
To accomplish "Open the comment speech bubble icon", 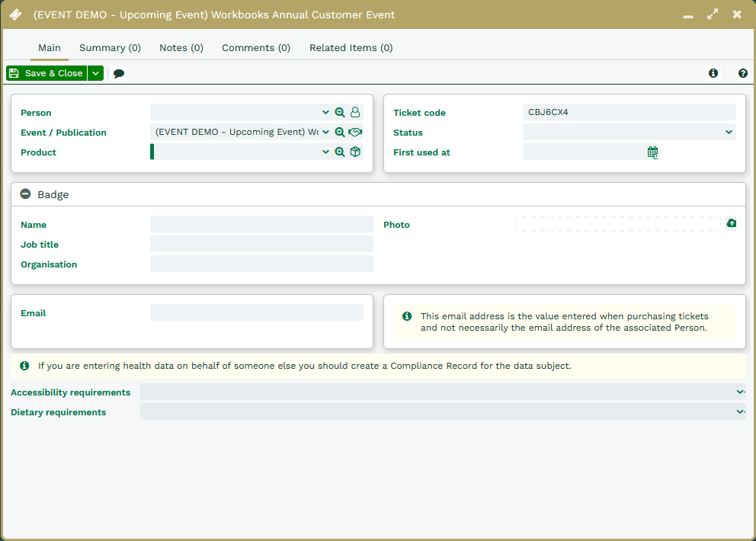I will [119, 73].
